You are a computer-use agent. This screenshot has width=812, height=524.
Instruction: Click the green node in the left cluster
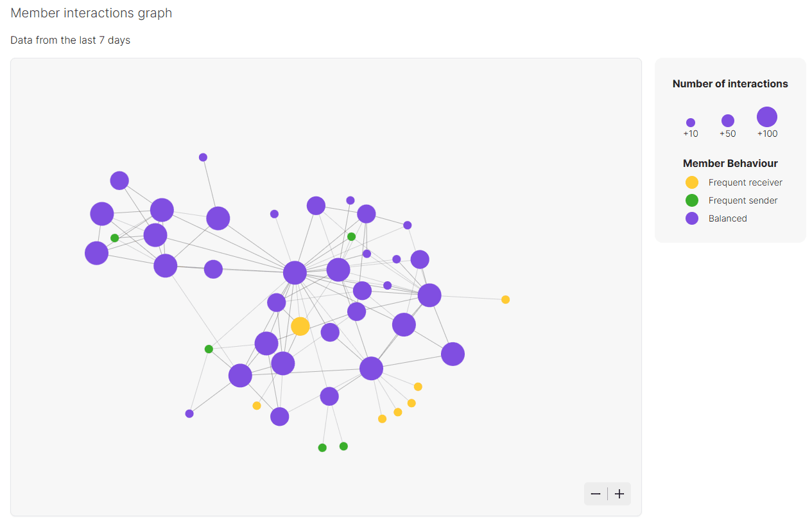click(115, 238)
